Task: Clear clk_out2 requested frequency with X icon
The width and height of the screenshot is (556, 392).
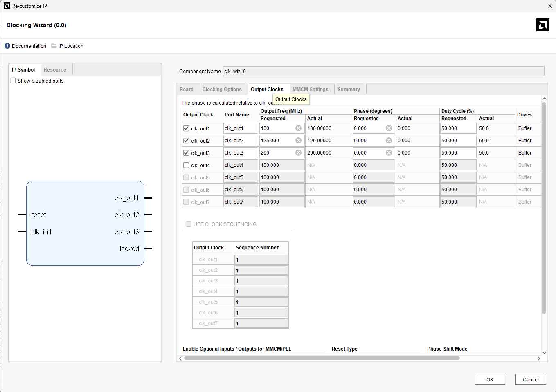Action: pos(299,141)
